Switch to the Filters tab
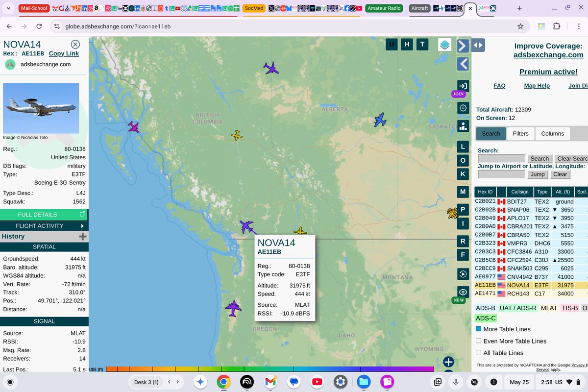The height and width of the screenshot is (392, 588). click(x=520, y=133)
